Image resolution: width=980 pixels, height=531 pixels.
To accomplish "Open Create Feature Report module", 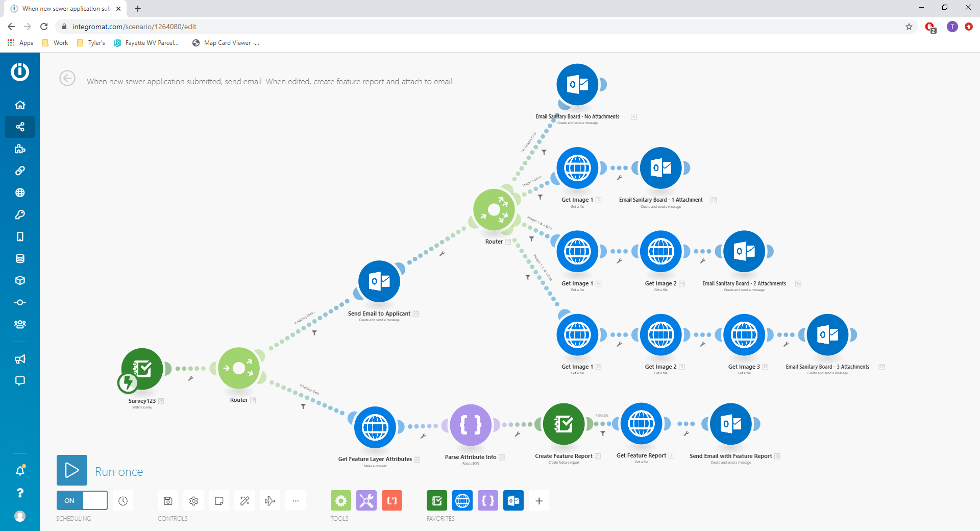I will (x=564, y=424).
